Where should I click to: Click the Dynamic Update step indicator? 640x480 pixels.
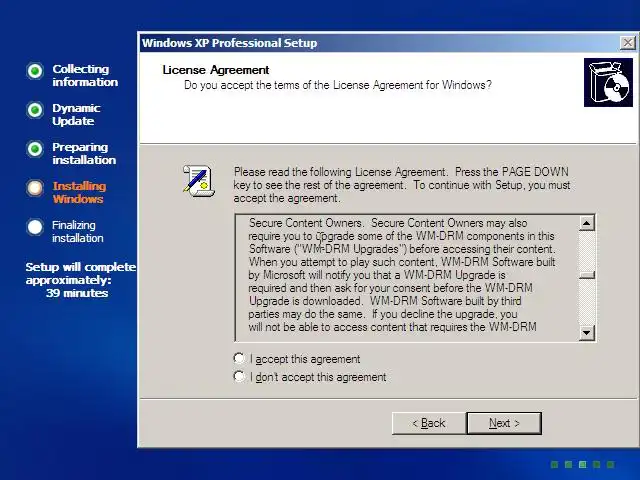(35, 110)
